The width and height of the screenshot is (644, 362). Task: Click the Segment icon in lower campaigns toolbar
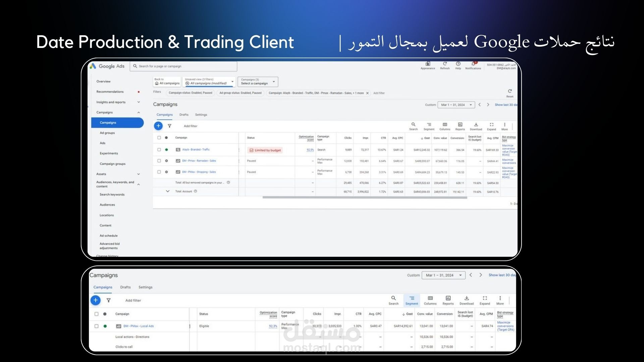coord(412,298)
